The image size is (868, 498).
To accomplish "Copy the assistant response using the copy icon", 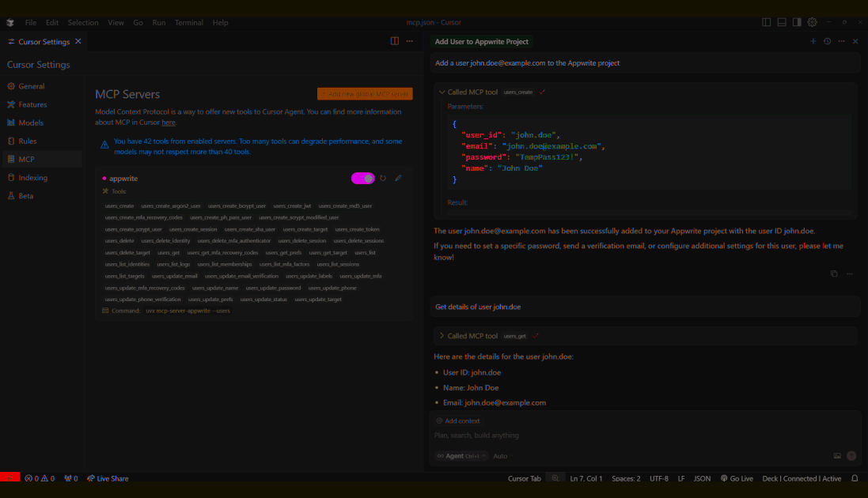I will tap(833, 273).
